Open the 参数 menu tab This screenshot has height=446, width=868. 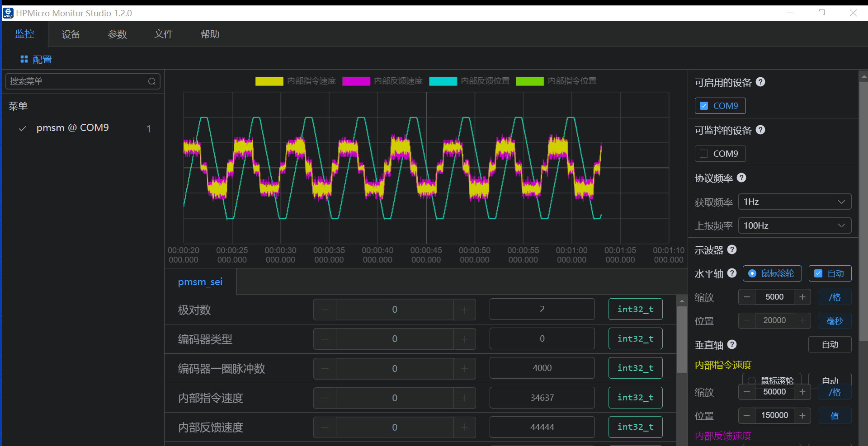click(118, 34)
